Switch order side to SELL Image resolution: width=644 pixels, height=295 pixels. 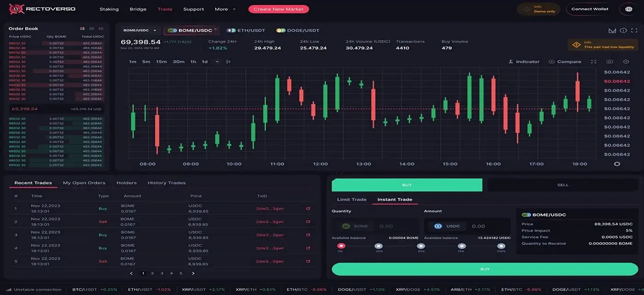point(563,185)
